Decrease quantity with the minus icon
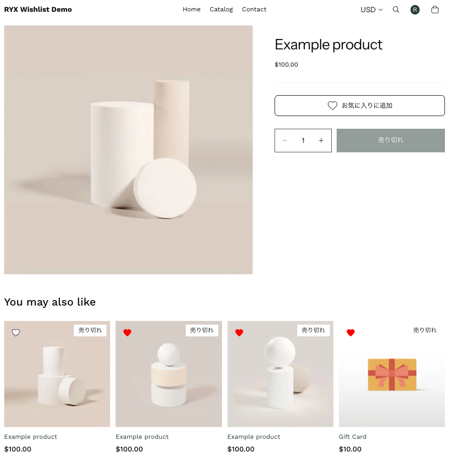The height and width of the screenshot is (476, 454). coord(285,141)
